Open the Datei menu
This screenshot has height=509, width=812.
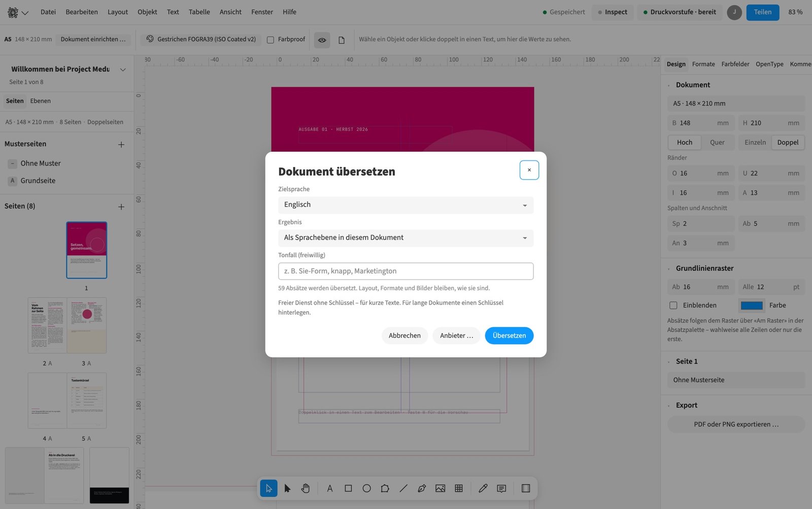pyautogui.click(x=48, y=12)
